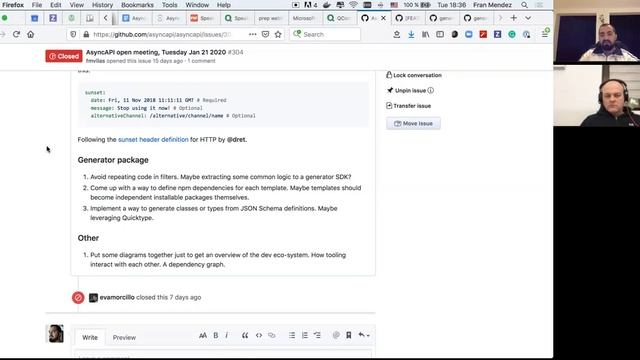Click the red Closed status badge
This screenshot has width=640, height=360.
pos(64,56)
